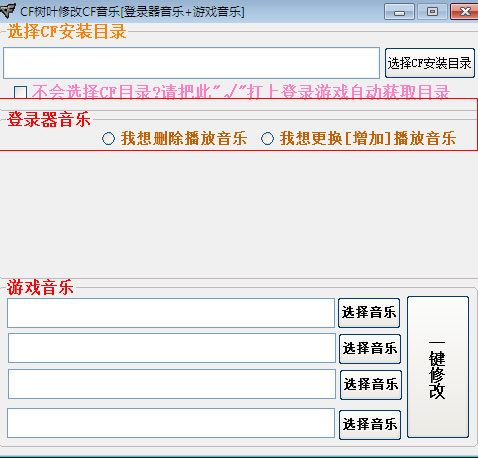Image resolution: width=478 pixels, height=458 pixels.
Task: Click the 选择CF安装目录 browse button
Action: tap(430, 63)
